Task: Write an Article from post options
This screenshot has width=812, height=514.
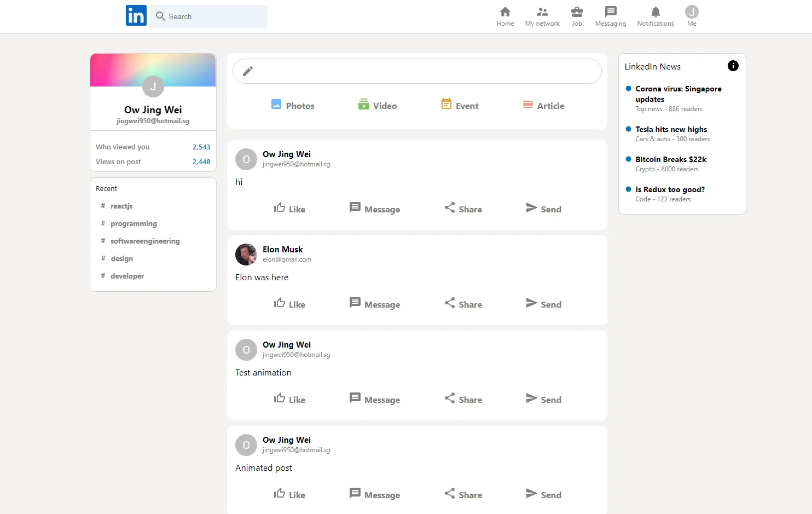Action: 543,105
